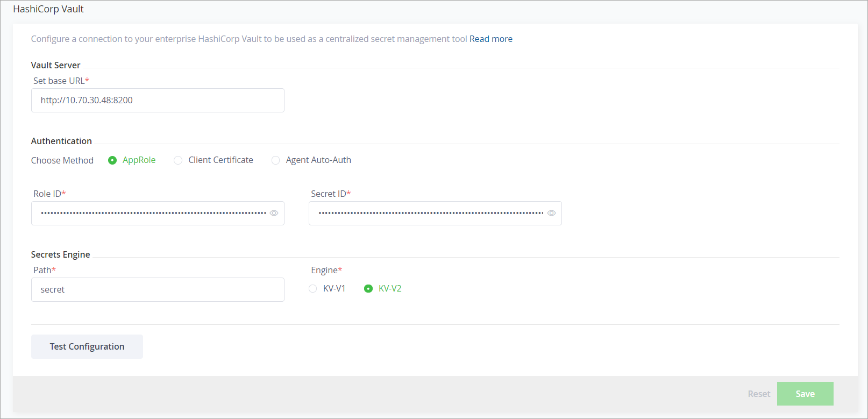Select Agent Auto-Auth authentication method
This screenshot has height=419, width=868.
(311, 160)
